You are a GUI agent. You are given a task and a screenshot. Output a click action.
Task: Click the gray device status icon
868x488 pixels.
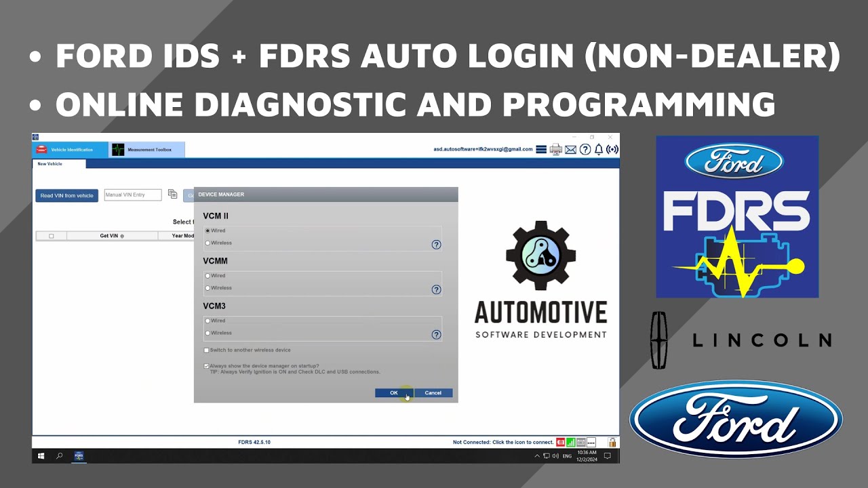pos(581,442)
